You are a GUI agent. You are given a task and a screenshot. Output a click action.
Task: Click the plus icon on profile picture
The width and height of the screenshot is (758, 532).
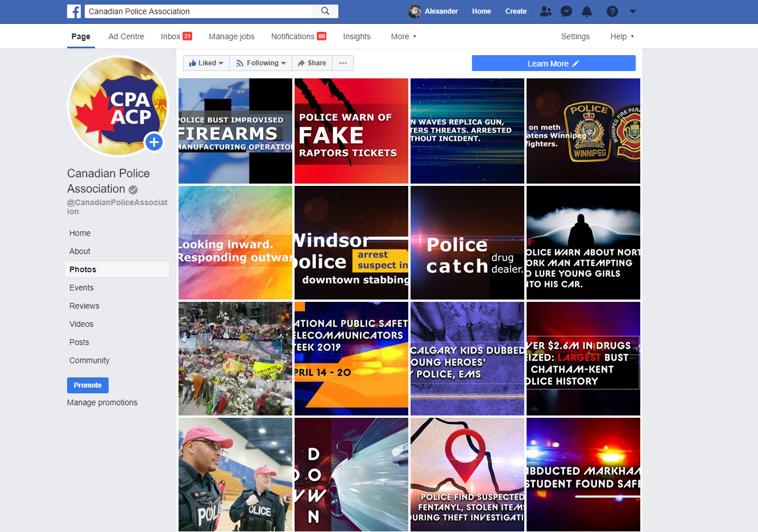(154, 142)
